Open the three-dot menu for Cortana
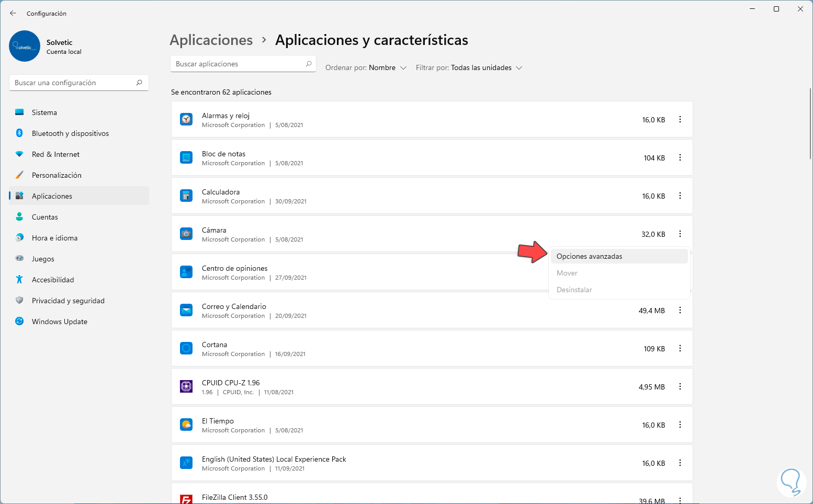This screenshot has height=504, width=813. (680, 348)
